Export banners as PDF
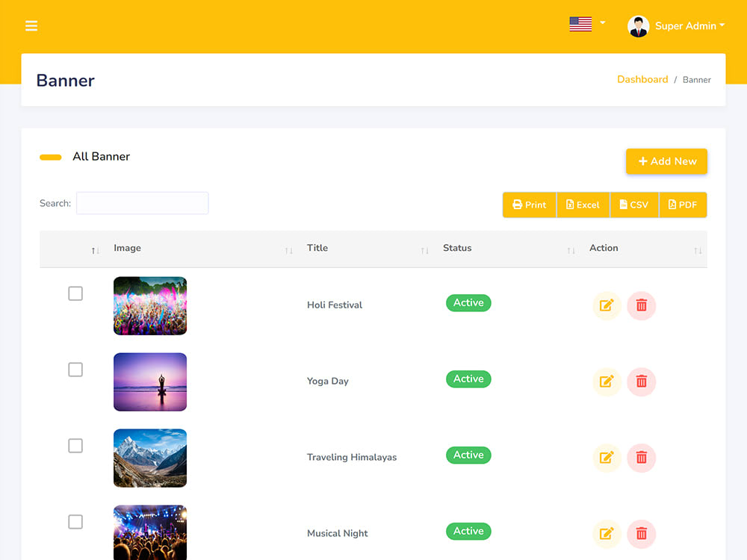Image resolution: width=747 pixels, height=560 pixels. coord(683,205)
